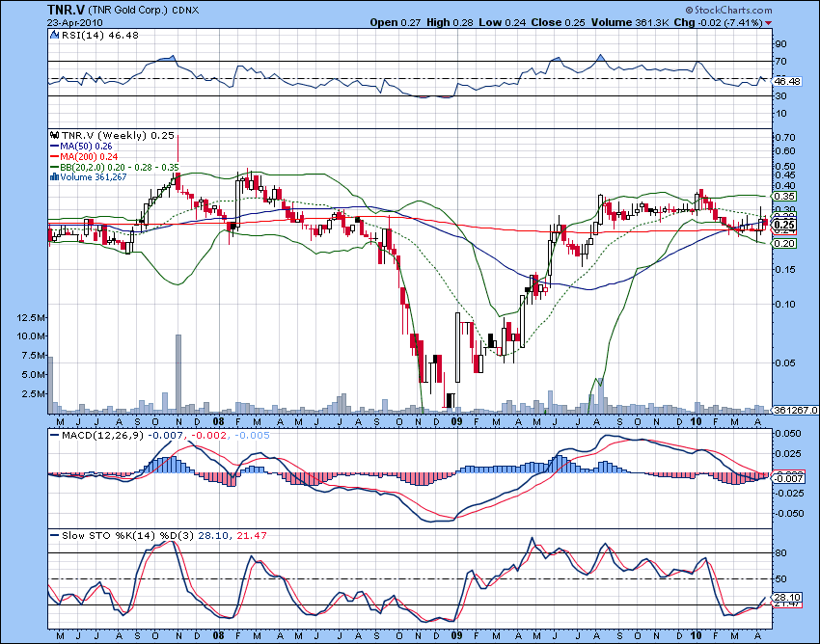Click the CDNX exchange label

185,11
